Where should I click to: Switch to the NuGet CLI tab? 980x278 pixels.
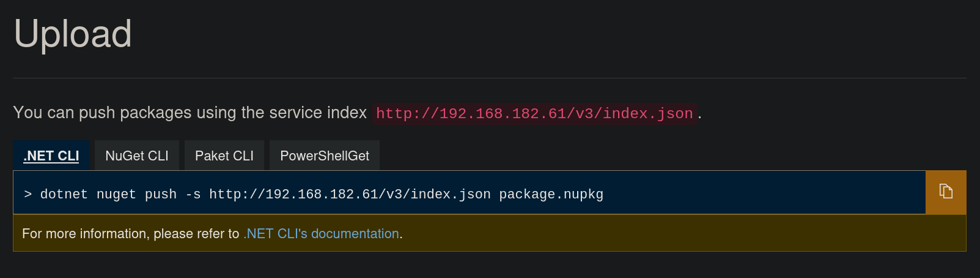pyautogui.click(x=137, y=156)
